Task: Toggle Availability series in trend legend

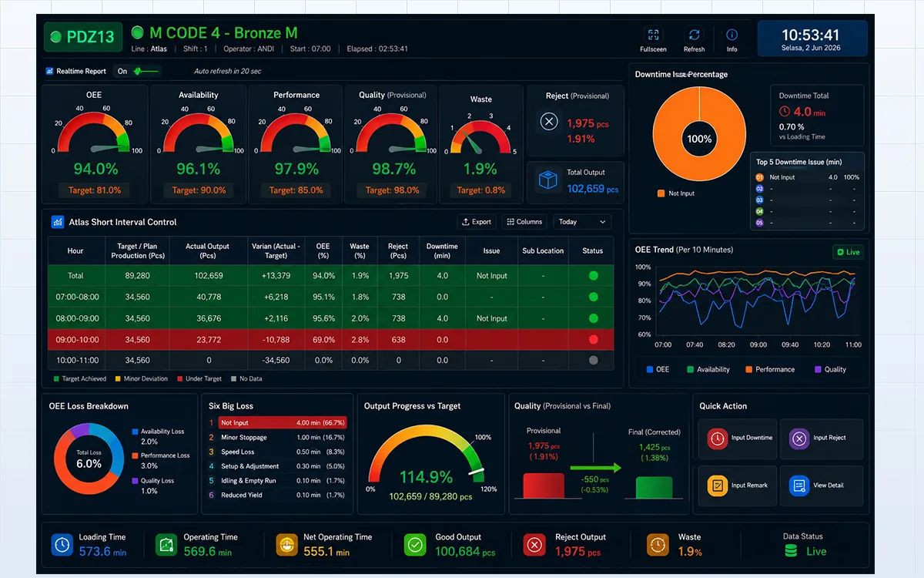Action: tap(708, 369)
